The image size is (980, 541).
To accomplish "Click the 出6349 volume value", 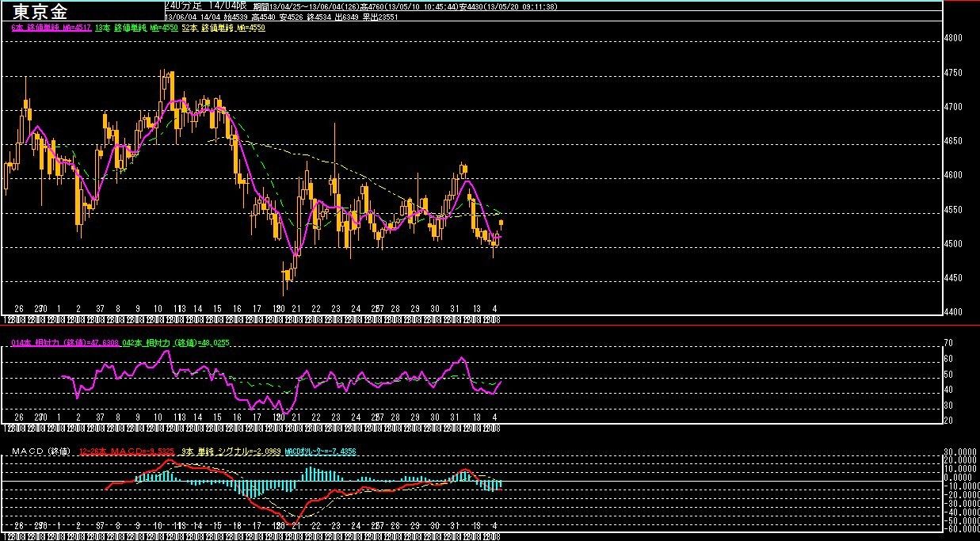I will click(348, 16).
